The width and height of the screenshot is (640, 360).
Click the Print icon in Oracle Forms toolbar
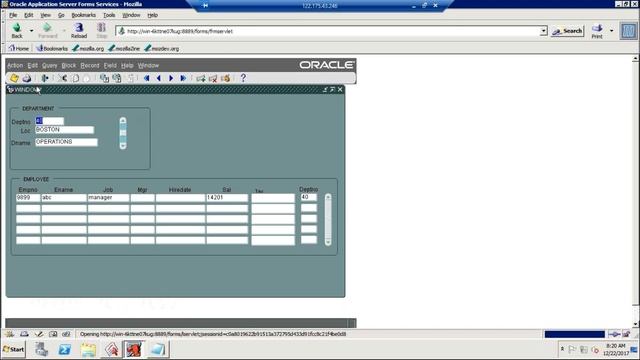(x=27, y=78)
